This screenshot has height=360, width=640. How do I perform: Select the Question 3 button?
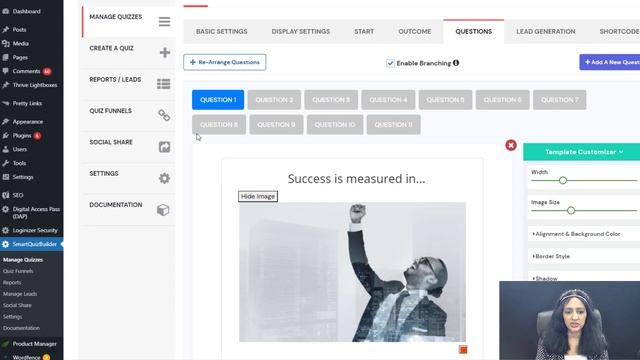click(x=331, y=100)
